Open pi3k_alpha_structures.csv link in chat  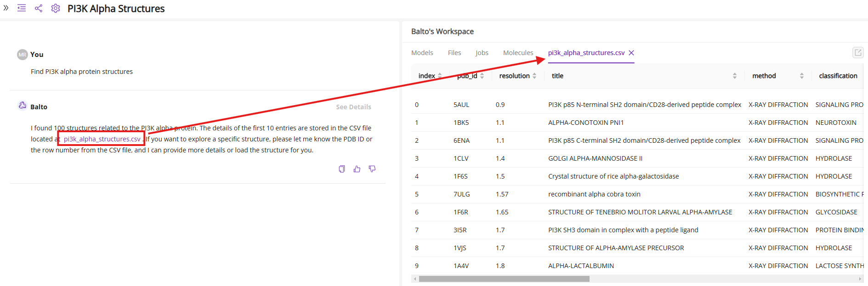(102, 139)
